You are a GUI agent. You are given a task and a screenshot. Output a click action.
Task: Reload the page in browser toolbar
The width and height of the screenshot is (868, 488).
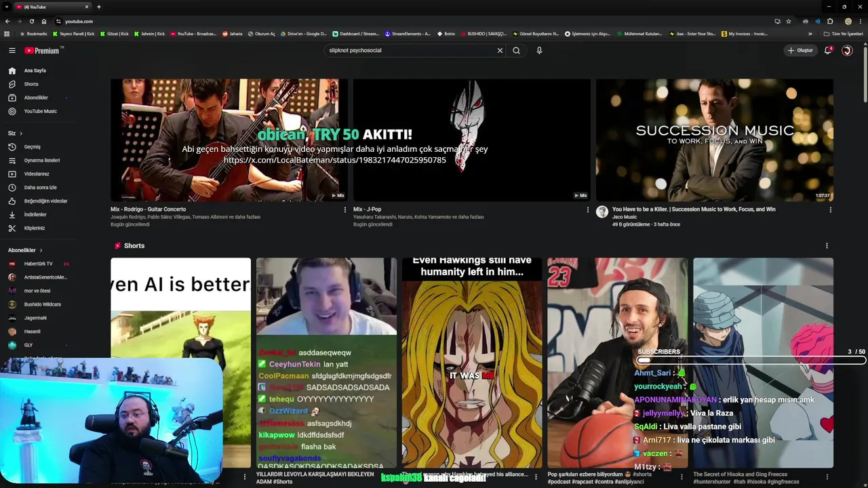coord(31,21)
